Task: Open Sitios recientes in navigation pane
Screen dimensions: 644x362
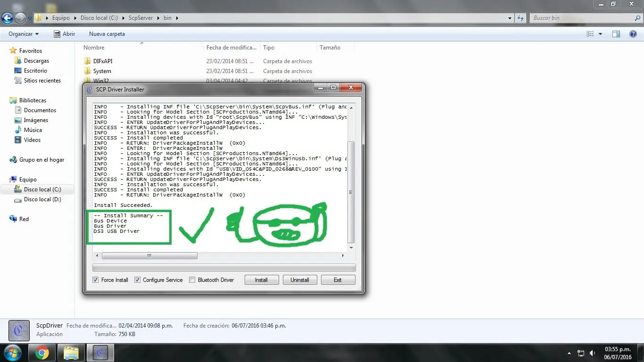Action: [x=42, y=81]
